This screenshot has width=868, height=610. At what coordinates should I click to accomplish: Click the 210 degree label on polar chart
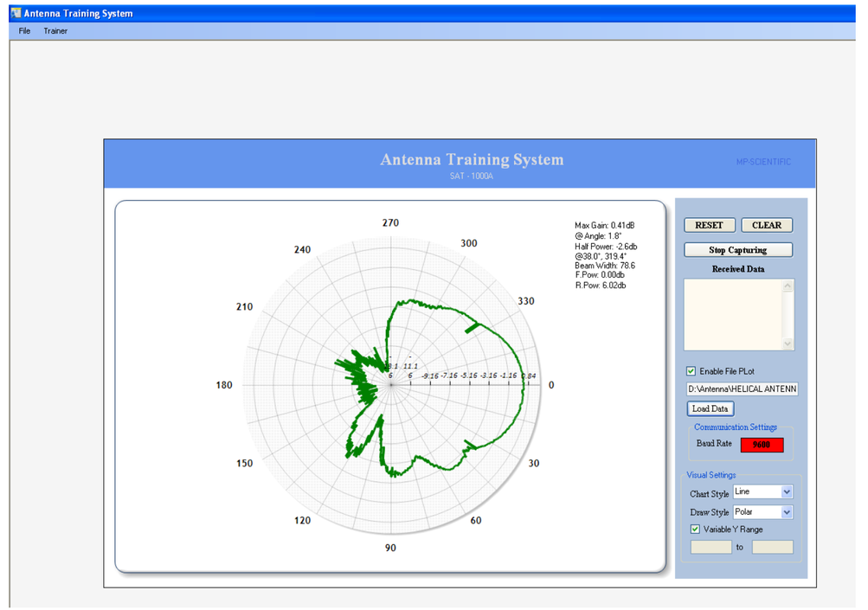[245, 306]
